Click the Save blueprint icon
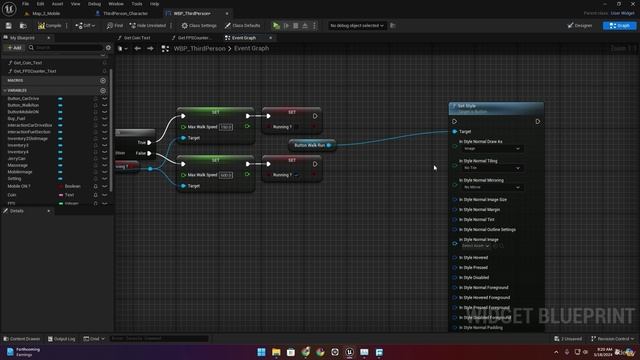 [x=9, y=26]
